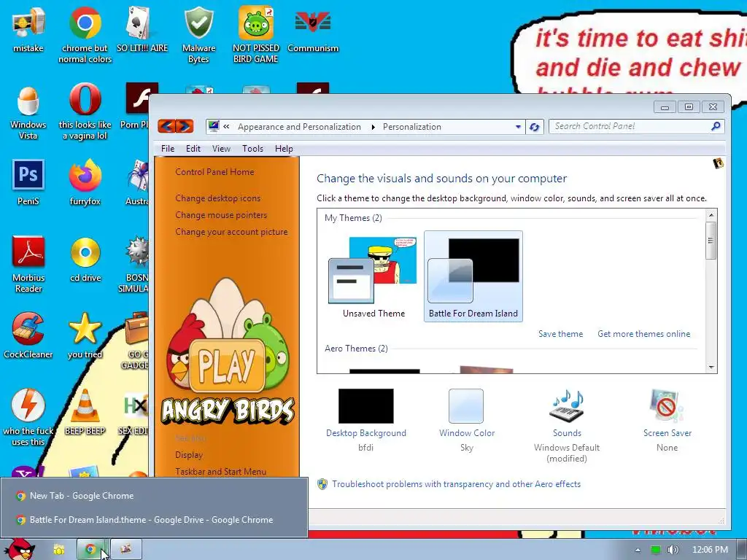Click the search magnifier icon
Image resolution: width=747 pixels, height=560 pixels.
click(x=716, y=126)
